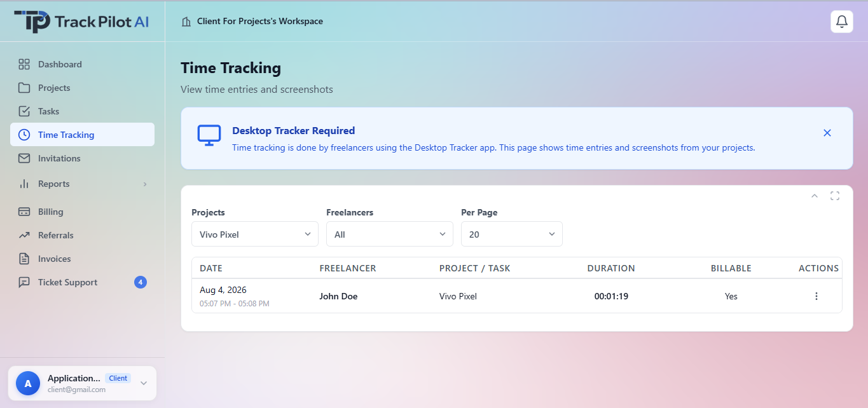Open the Billing section

(82, 212)
